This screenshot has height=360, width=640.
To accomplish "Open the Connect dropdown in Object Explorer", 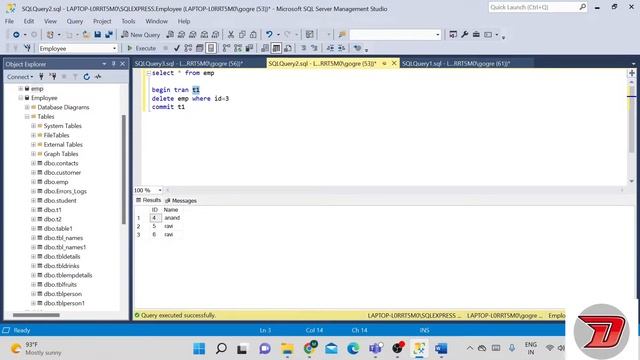I will point(20,77).
